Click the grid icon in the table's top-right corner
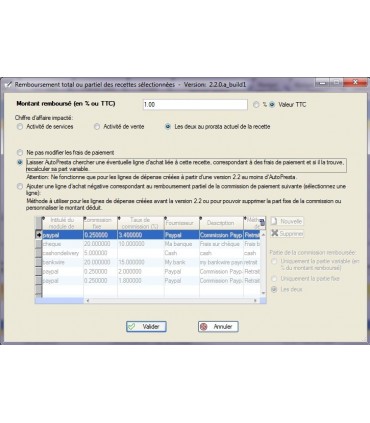Image resolution: width=370 pixels, height=423 pixels. [262, 223]
